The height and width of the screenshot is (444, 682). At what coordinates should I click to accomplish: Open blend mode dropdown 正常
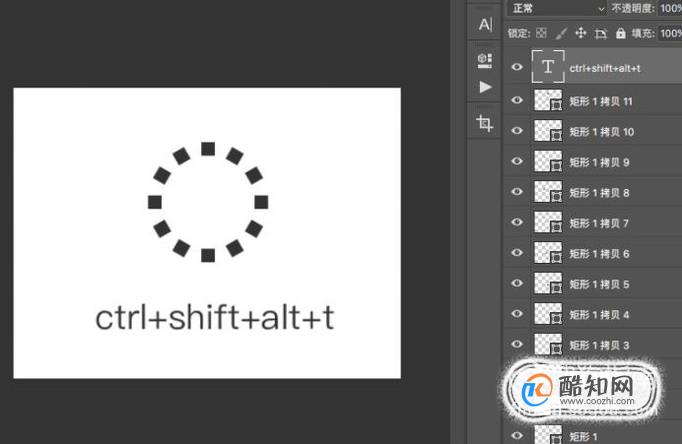(557, 8)
